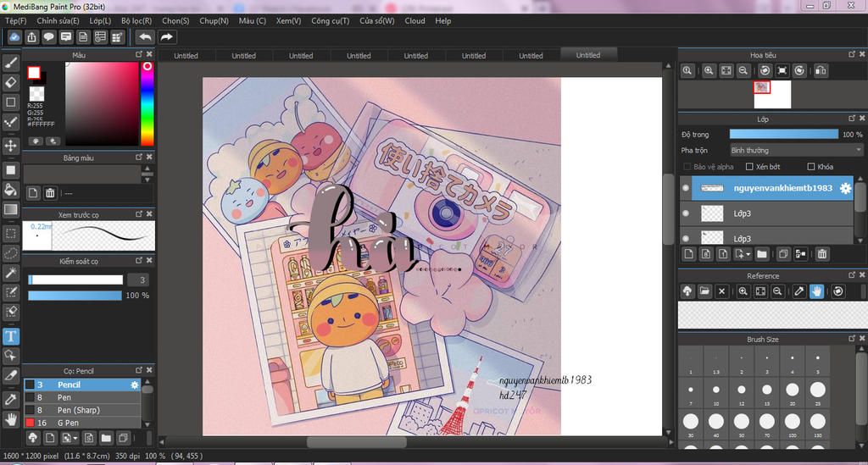Screen dimensions: 868x465
Task: Open the Cloud menu
Action: [415, 20]
